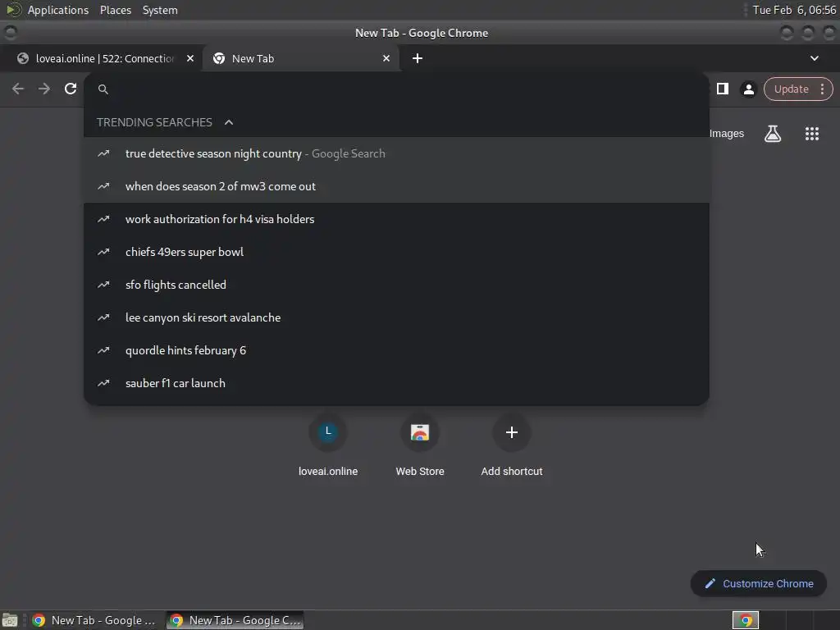
Task: Click the Chrome icon in the tray
Action: 746,620
